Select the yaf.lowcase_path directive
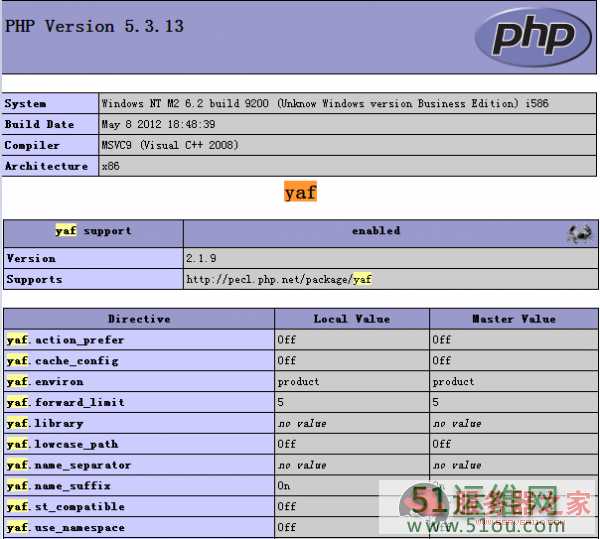This screenshot has height=539, width=600. 139,444
